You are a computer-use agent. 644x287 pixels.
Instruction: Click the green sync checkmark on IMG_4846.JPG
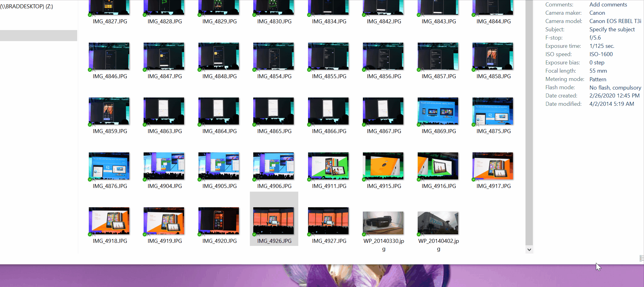pyautogui.click(x=90, y=70)
